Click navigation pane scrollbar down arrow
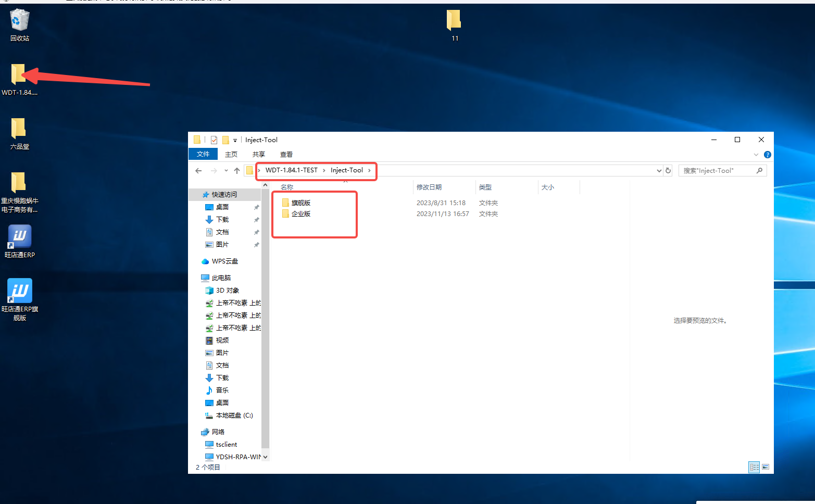815x504 pixels. pos(265,457)
